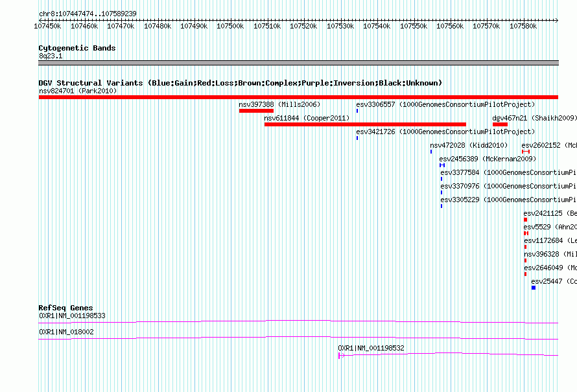Click the red dgv467n21 loss bar
577x392 pixels.
coord(500,124)
